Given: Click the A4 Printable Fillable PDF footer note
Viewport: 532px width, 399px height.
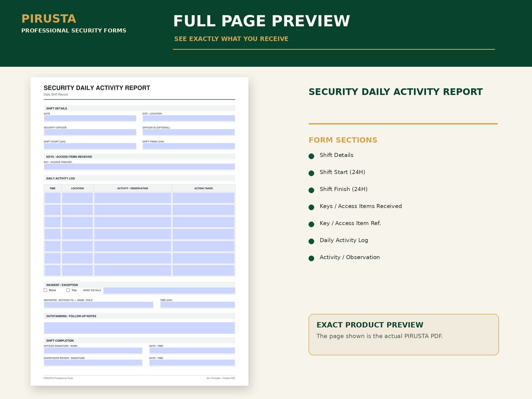Looking at the screenshot, I should click(221, 378).
